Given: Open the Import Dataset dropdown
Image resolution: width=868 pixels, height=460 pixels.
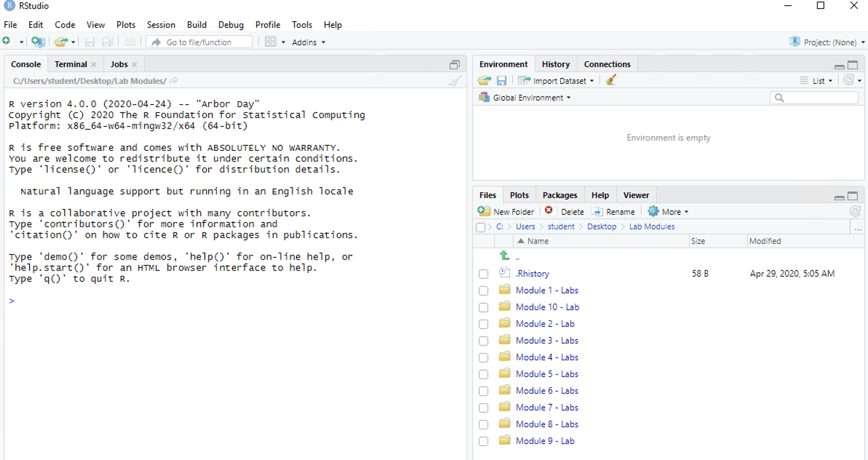Looking at the screenshot, I should [556, 81].
